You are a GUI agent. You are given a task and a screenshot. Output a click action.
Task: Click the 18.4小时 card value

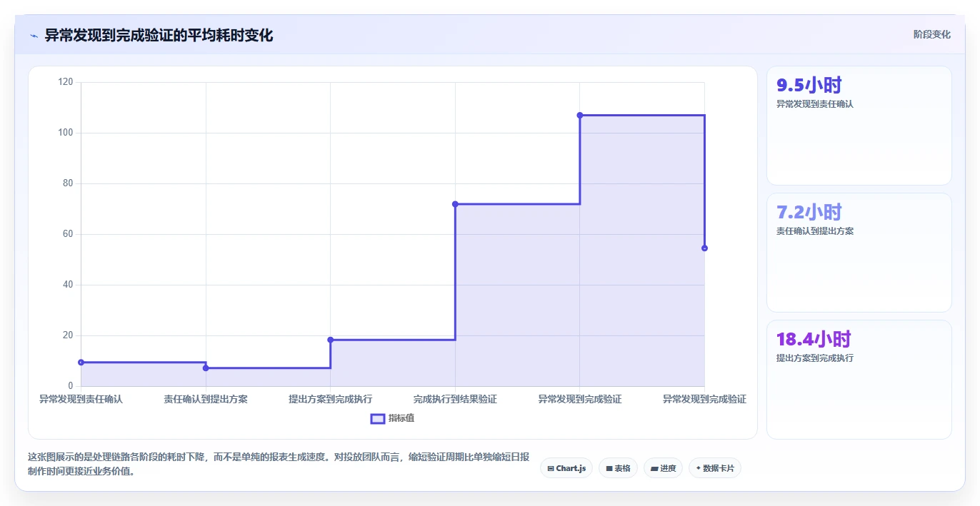814,339
